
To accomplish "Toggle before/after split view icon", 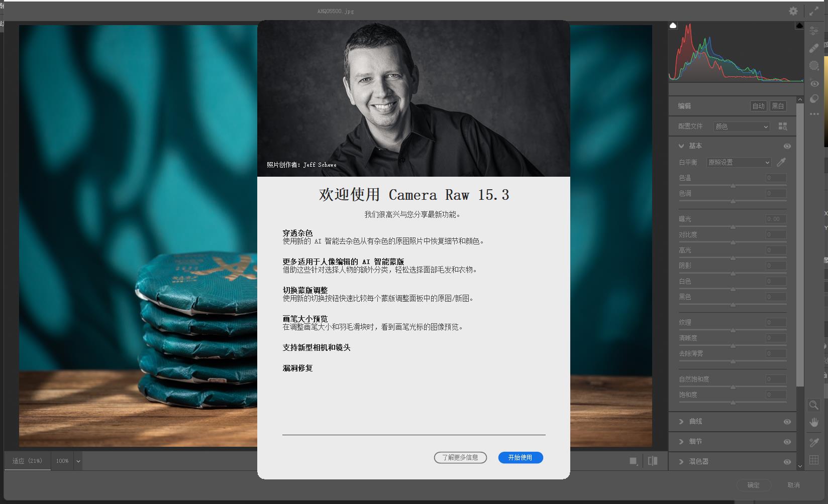I will pyautogui.click(x=653, y=461).
